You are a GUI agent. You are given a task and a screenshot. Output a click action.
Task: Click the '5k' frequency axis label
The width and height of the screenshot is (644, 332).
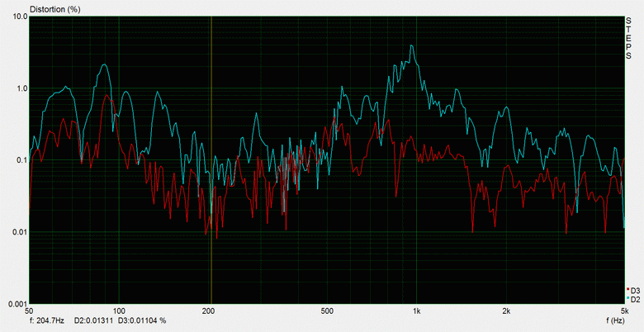(x=625, y=311)
